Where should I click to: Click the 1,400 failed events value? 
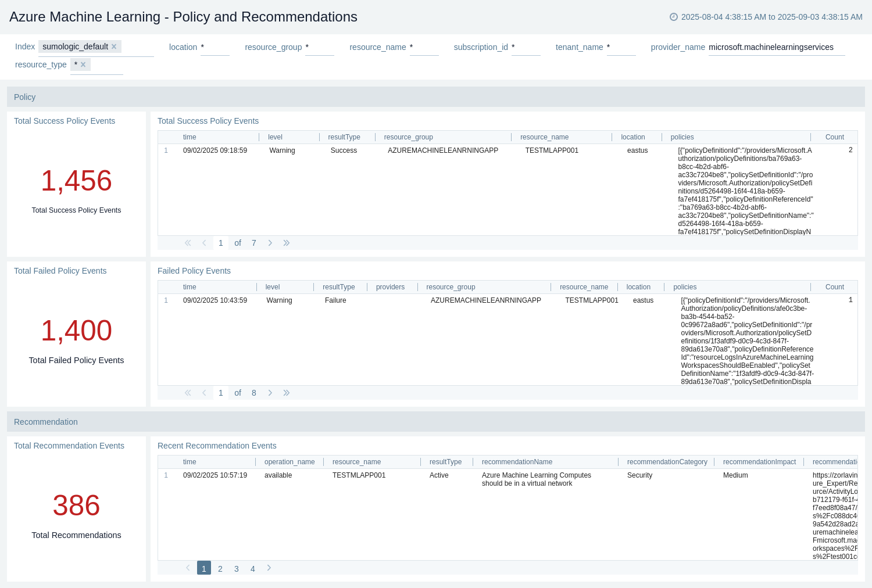(x=76, y=331)
